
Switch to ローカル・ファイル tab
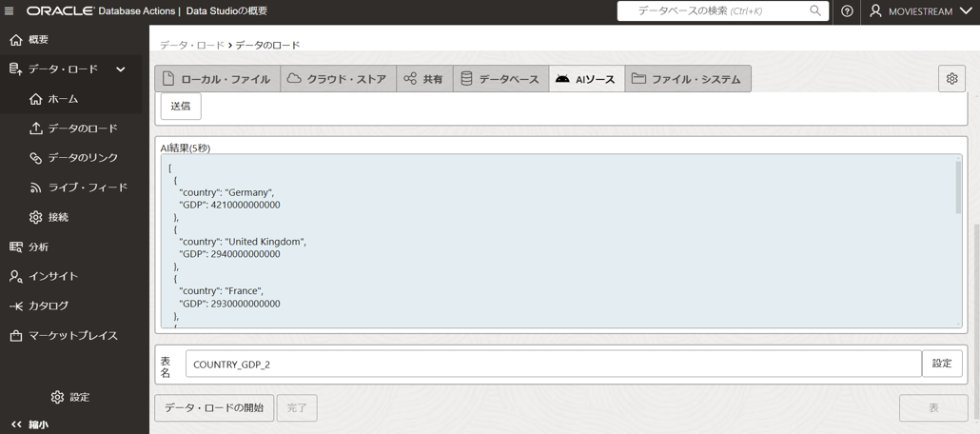[217, 79]
